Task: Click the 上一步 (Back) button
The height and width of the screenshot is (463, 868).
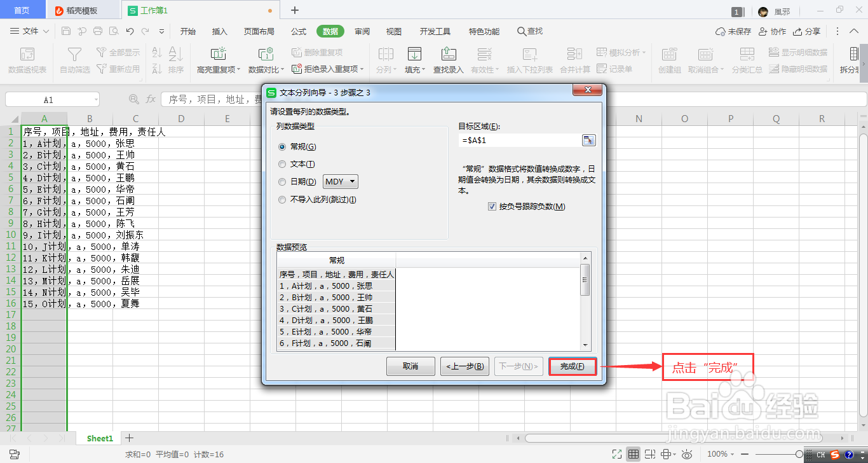Action: [x=465, y=366]
